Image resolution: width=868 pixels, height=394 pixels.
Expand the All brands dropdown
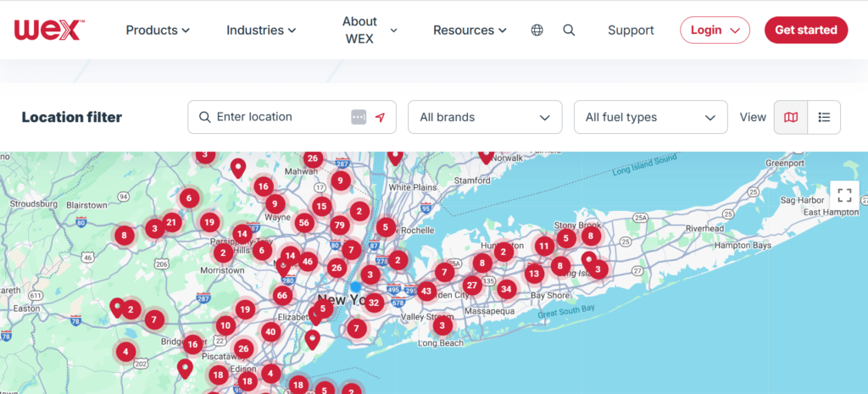(485, 118)
